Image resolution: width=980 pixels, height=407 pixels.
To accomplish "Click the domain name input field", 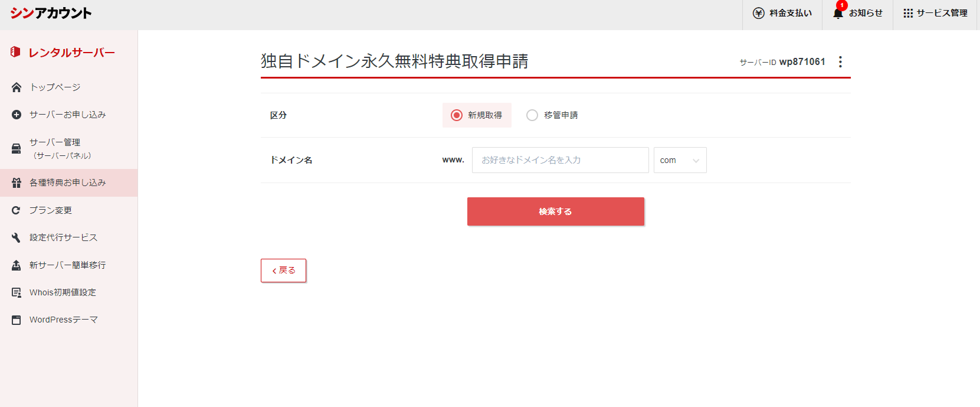I will tap(560, 160).
